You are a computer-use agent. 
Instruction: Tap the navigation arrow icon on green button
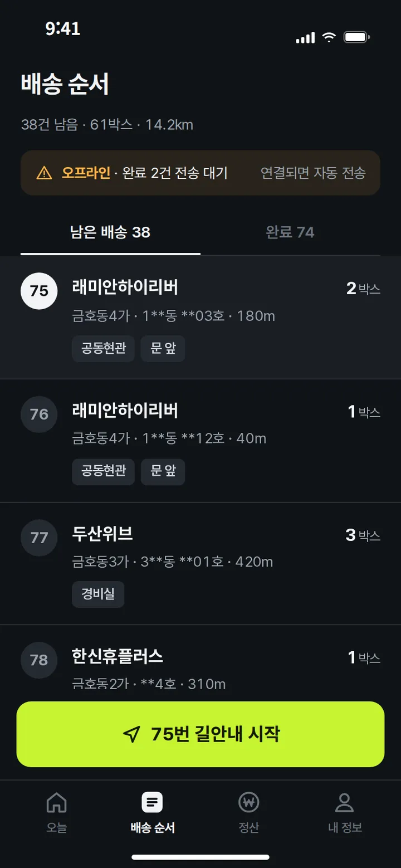pyautogui.click(x=131, y=734)
